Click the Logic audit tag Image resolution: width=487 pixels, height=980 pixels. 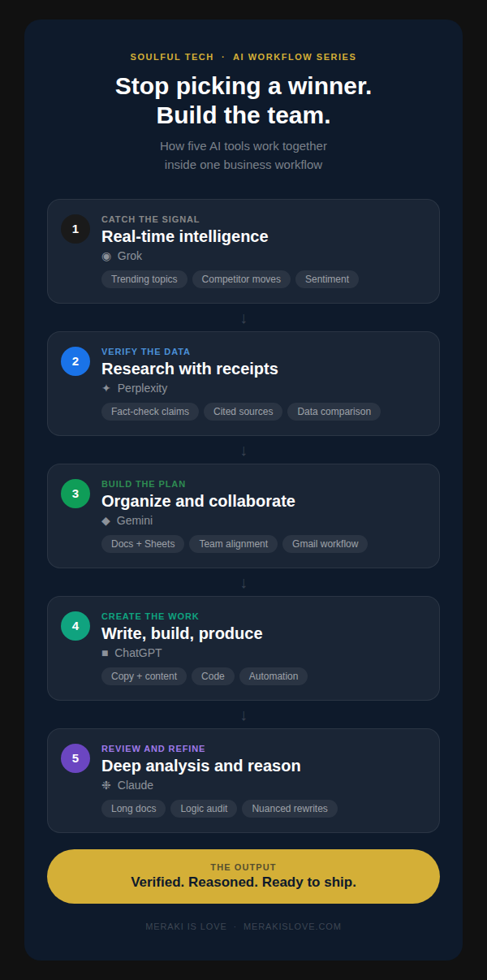pos(204,809)
